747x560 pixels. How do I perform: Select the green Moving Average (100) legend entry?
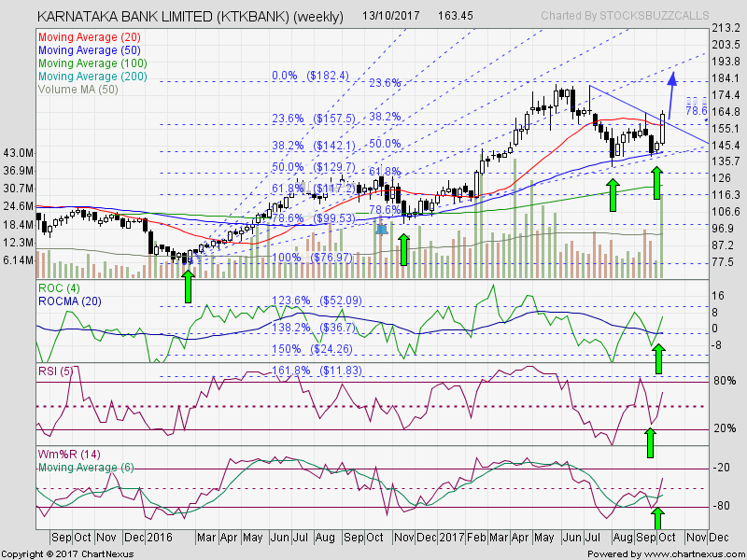[92, 63]
